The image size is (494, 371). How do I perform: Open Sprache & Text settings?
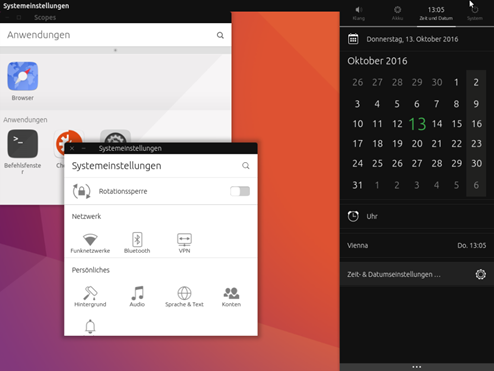coord(184,296)
